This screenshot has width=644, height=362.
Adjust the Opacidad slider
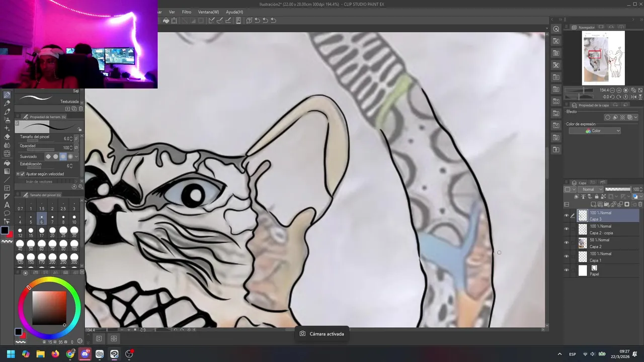41,149
